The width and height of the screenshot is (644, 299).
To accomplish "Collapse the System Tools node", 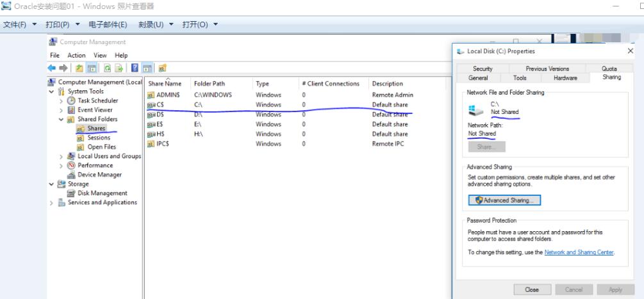I will (52, 92).
